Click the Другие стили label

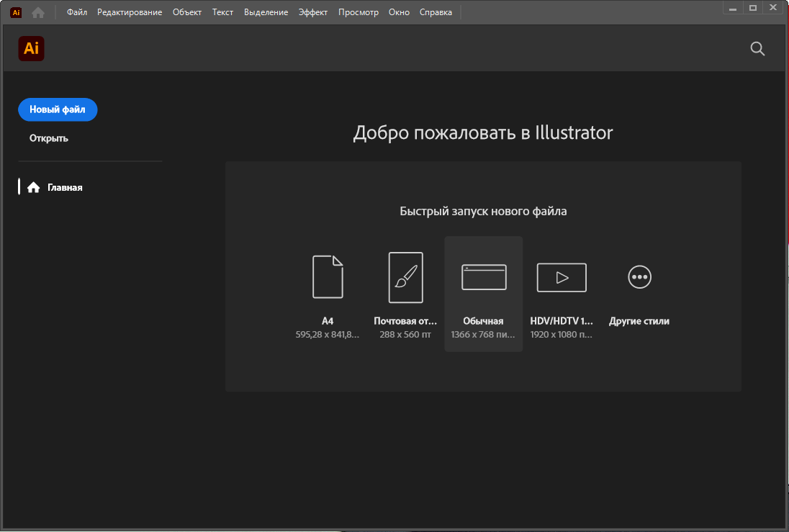(639, 320)
